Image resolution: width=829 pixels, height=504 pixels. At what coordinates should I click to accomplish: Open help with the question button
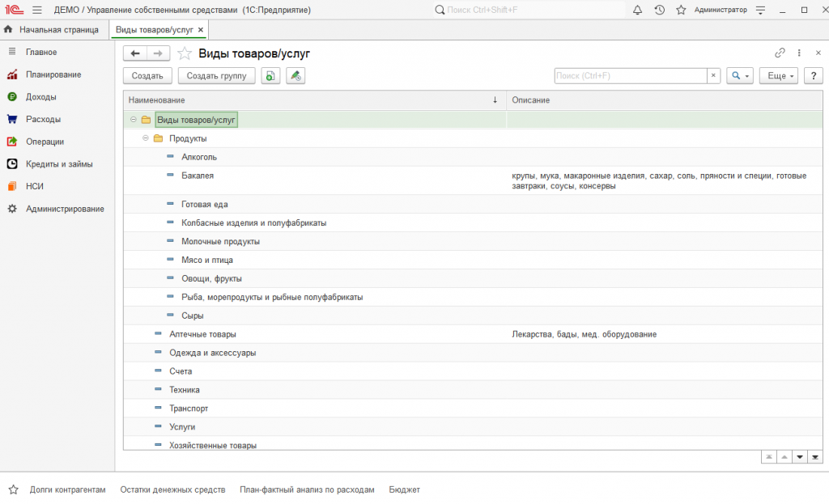(813, 75)
